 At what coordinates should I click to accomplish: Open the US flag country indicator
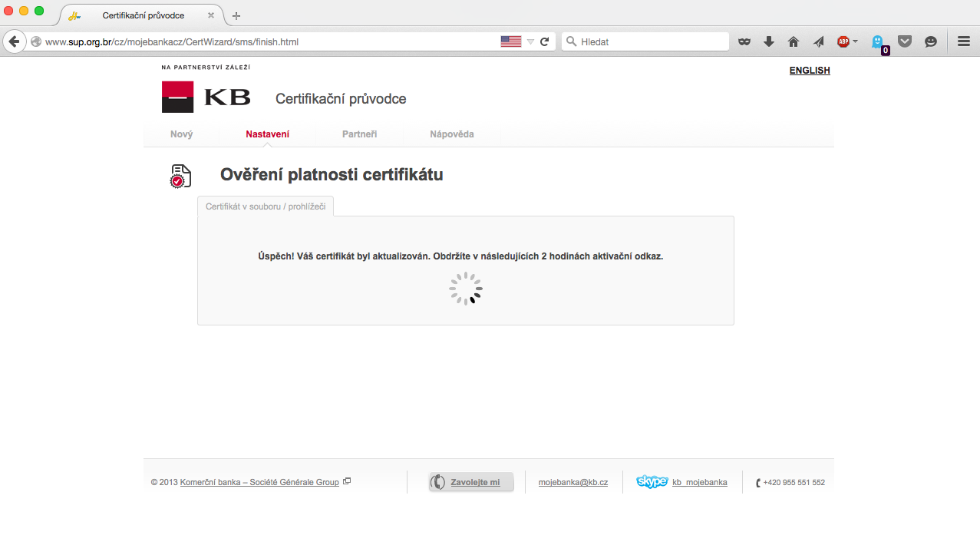click(x=511, y=42)
